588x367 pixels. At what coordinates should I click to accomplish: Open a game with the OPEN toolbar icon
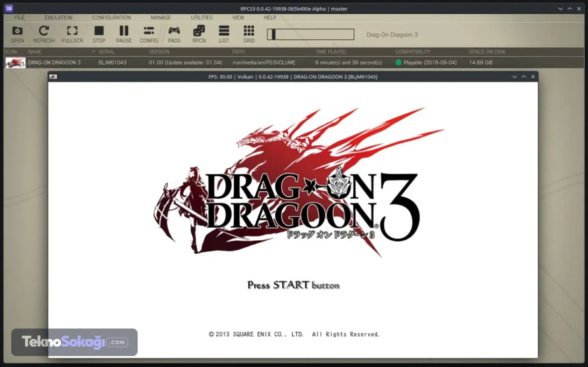(x=17, y=34)
